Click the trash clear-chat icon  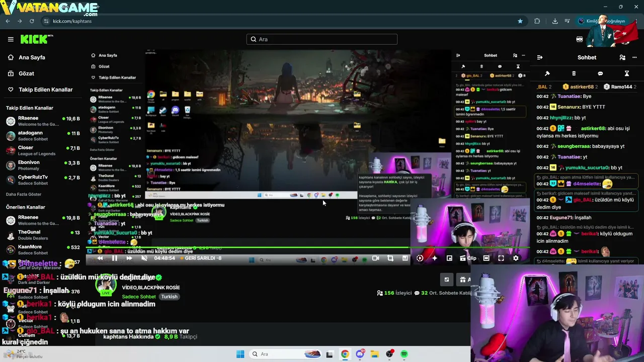point(574,73)
